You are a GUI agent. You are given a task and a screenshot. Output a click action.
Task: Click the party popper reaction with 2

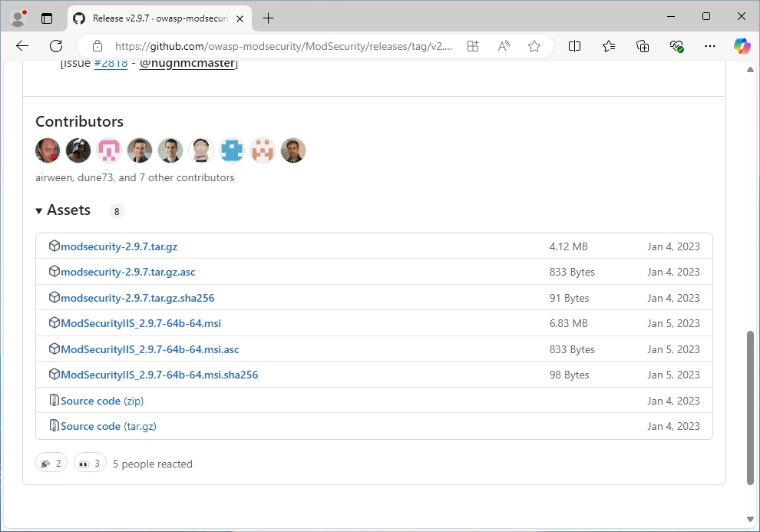(x=51, y=464)
